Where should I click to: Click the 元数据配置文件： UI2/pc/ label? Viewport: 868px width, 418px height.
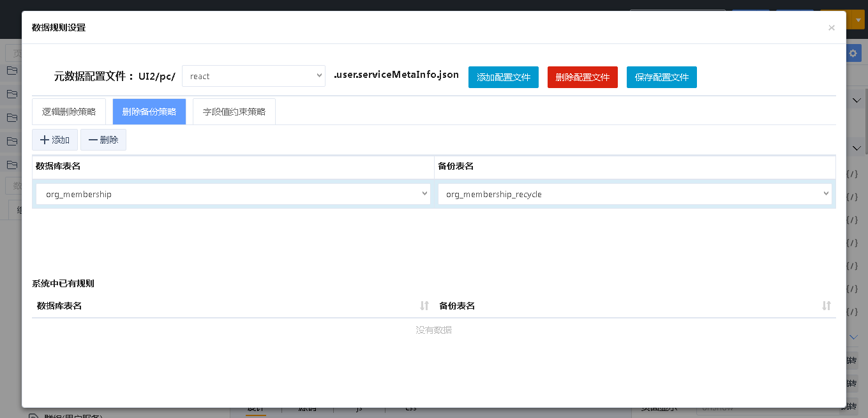pyautogui.click(x=115, y=76)
